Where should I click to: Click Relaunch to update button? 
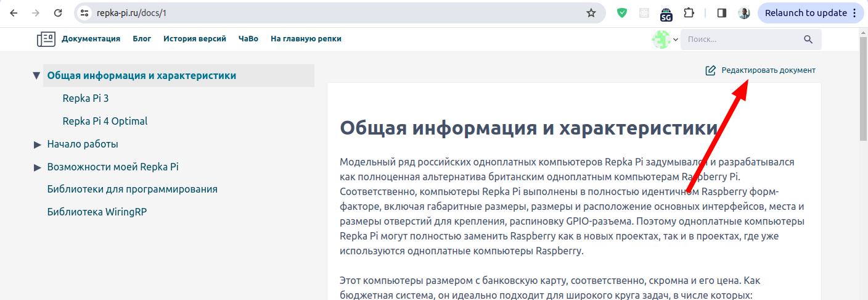(805, 13)
